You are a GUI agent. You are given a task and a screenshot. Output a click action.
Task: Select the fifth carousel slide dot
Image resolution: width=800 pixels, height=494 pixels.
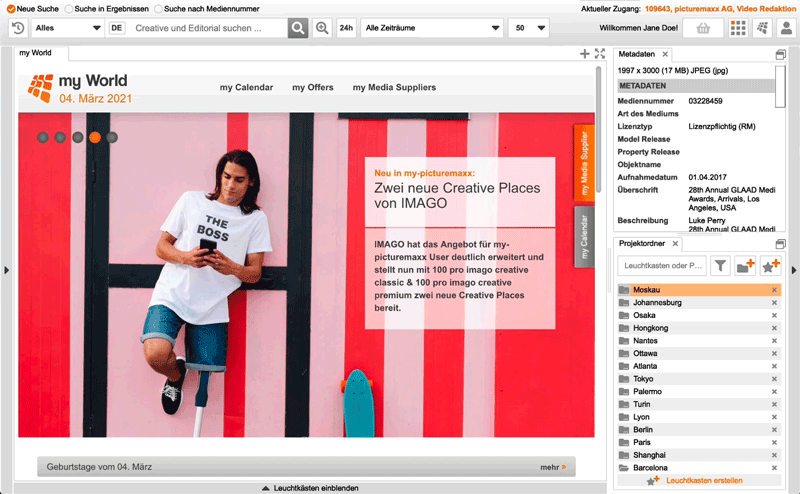[112, 137]
